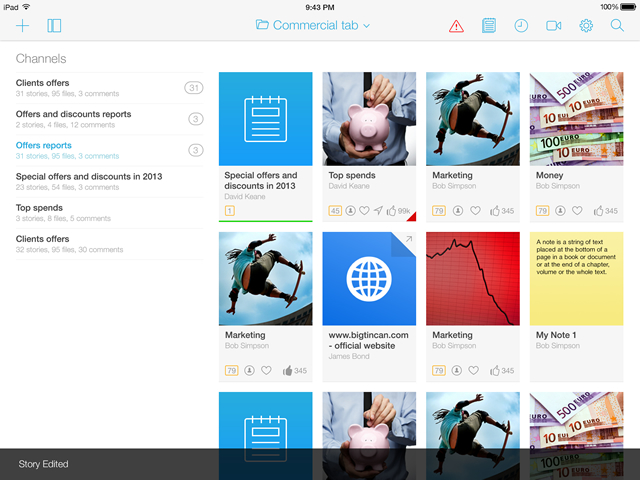Viewport: 640px width, 480px height.
Task: Expand the Commercial tab dropdown
Action: pos(313,25)
